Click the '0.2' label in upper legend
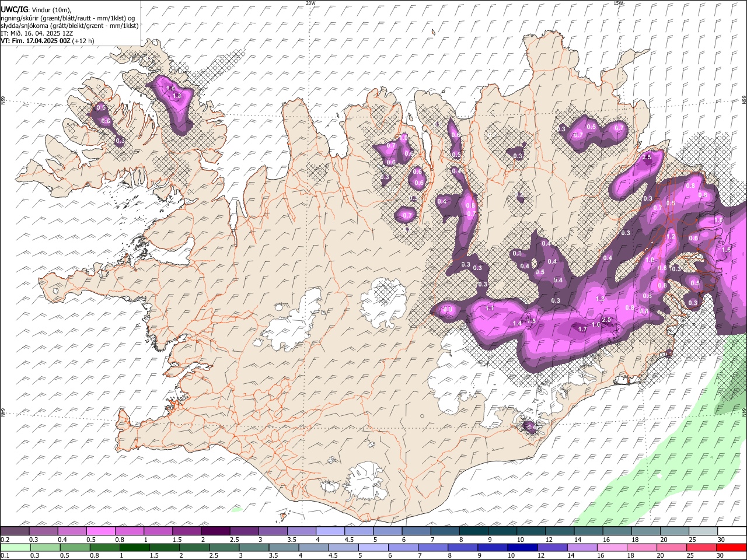This screenshot has width=747, height=560. tap(5, 539)
